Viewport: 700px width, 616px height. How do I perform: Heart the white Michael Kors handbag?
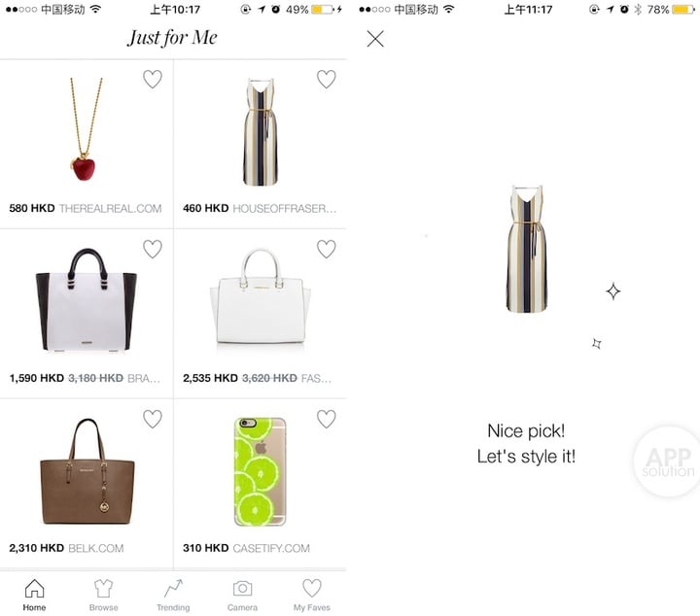point(327,249)
